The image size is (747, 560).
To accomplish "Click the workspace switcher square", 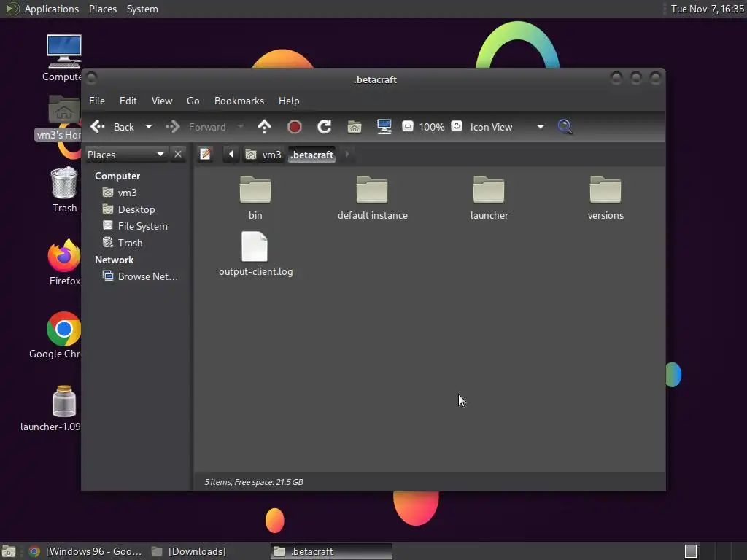I will (691, 551).
